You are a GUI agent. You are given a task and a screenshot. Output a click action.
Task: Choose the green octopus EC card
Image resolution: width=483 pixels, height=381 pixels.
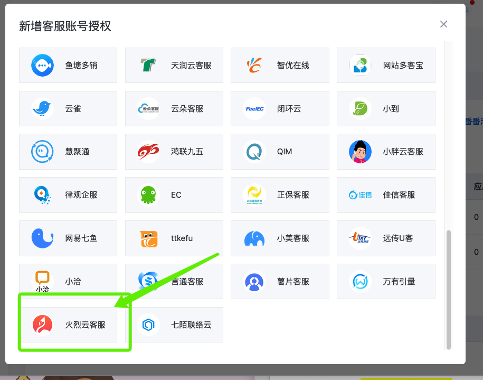(x=174, y=195)
